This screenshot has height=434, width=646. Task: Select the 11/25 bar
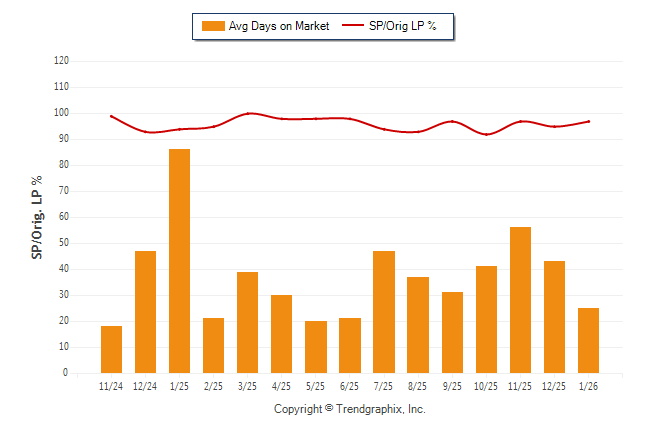point(520,300)
